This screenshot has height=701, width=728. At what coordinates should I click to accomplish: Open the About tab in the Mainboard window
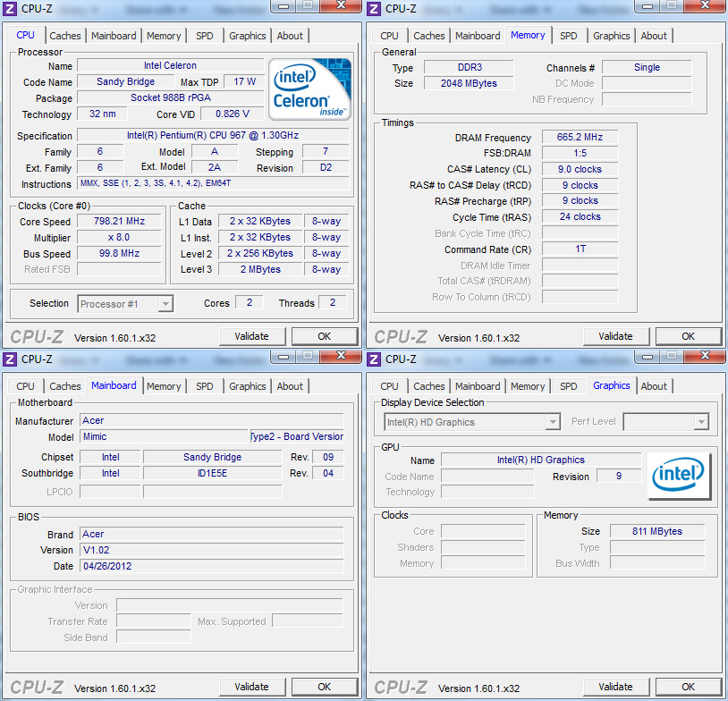(x=290, y=386)
